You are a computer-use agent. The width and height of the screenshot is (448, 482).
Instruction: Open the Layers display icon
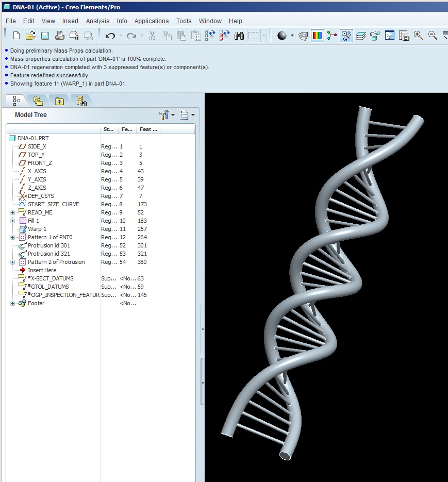click(x=361, y=36)
